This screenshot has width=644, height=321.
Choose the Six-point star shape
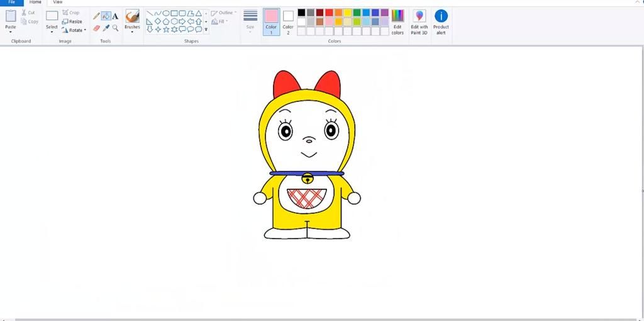coord(174,30)
